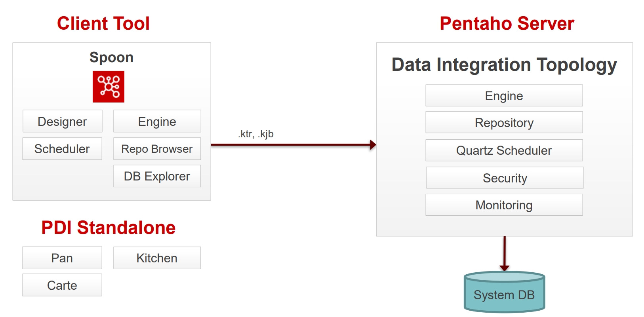
Task: Select the Designer box under Spoon
Action: [63, 121]
